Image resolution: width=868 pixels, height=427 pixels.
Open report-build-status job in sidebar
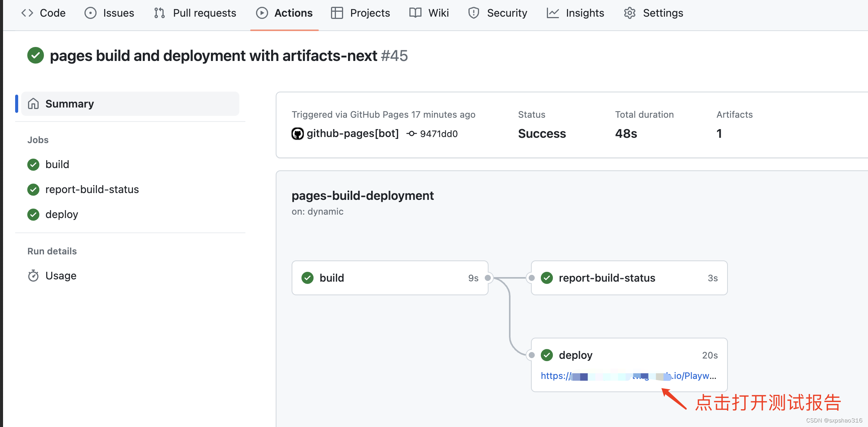pyautogui.click(x=92, y=189)
